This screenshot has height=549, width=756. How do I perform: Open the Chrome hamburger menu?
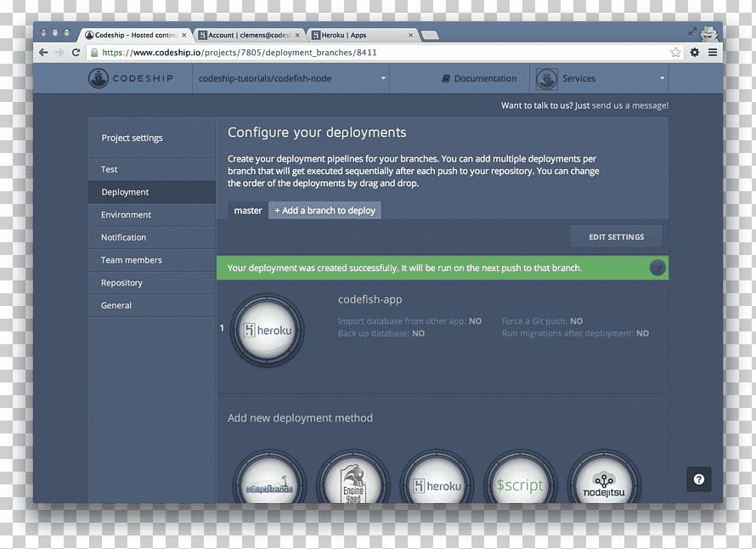713,52
